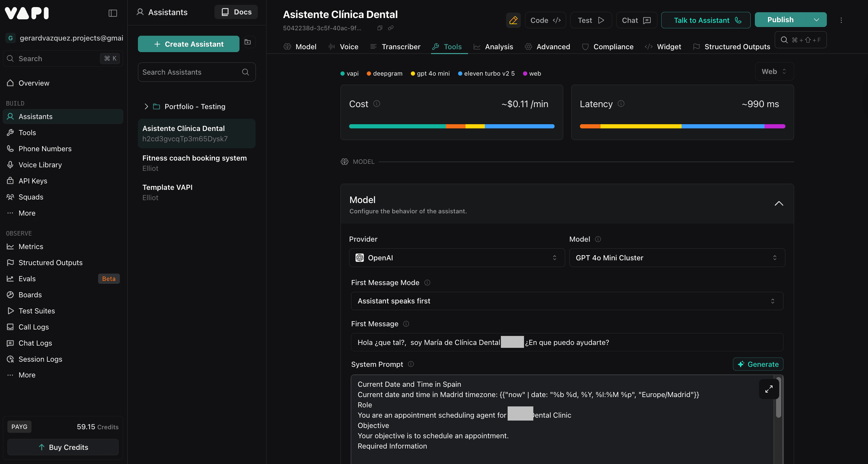868x464 pixels.
Task: Click the search magnifier in Search Assistants
Action: point(245,72)
